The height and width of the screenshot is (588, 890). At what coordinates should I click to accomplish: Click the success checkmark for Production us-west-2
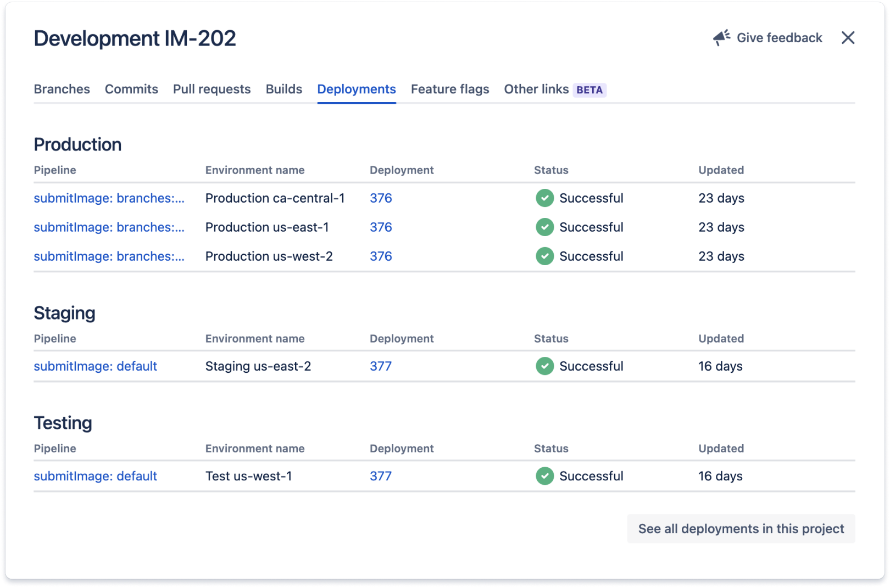[x=544, y=256]
